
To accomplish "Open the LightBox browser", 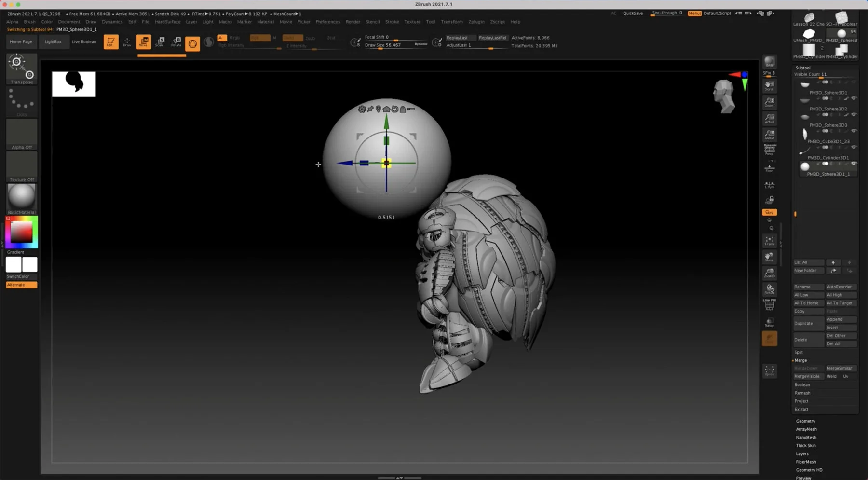I will click(x=53, y=41).
